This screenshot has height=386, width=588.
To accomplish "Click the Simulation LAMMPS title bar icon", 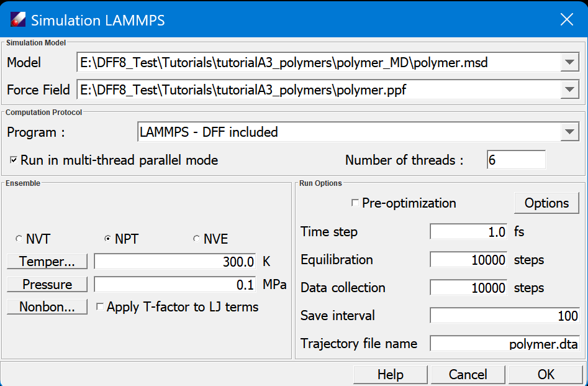I will pyautogui.click(x=18, y=20).
